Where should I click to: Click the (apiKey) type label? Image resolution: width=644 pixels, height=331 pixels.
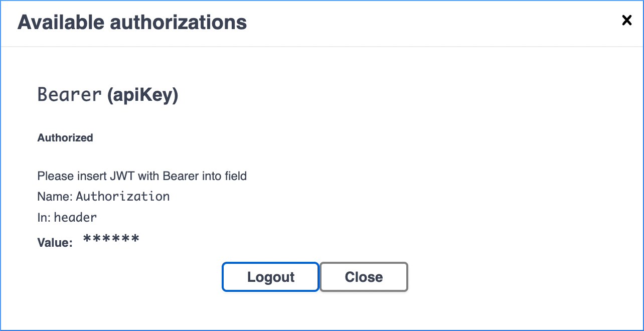(143, 95)
